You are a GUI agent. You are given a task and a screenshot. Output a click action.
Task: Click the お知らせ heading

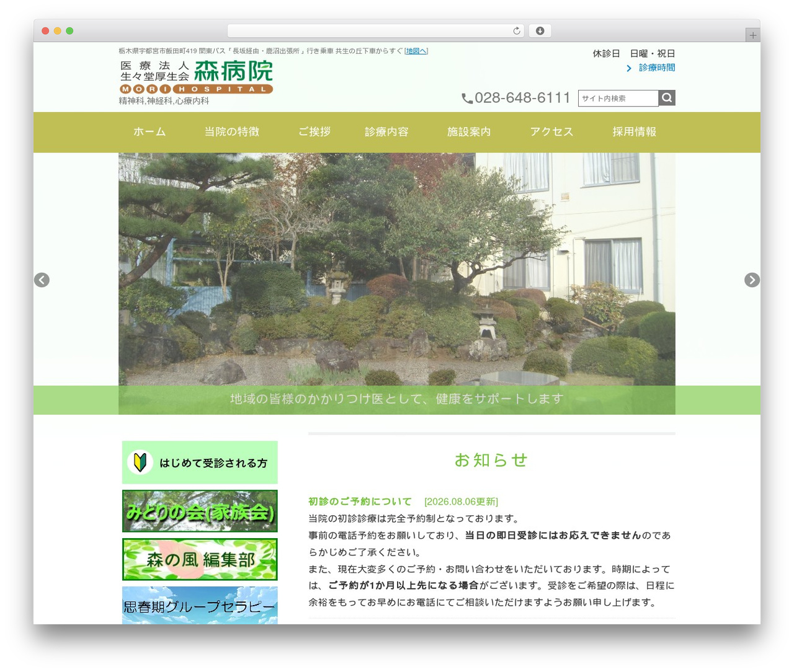491,460
